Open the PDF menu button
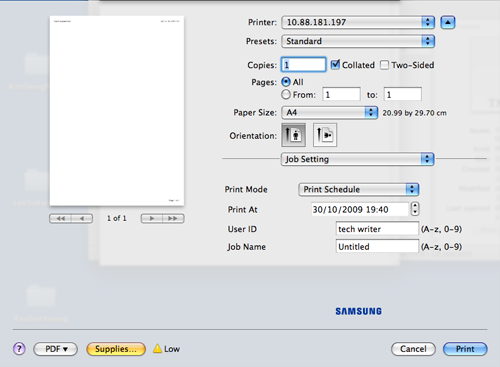 pos(56,349)
